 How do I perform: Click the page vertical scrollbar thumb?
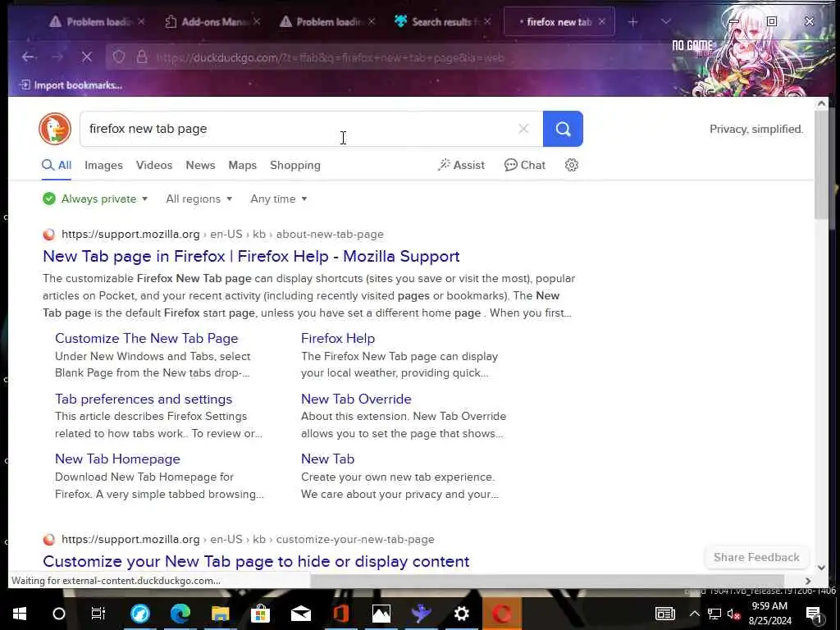[821, 166]
